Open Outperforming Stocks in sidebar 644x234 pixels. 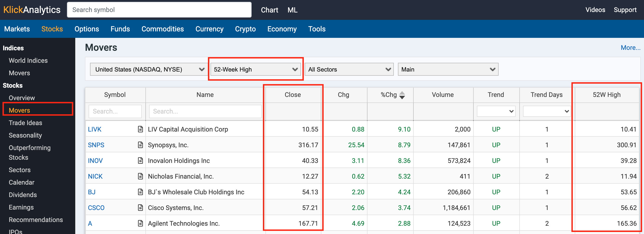[30, 153]
